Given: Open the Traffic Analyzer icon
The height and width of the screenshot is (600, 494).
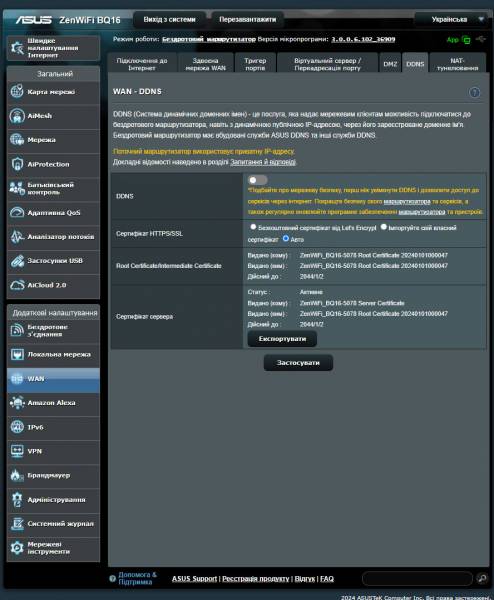Looking at the screenshot, I should pyautogui.click(x=17, y=236).
